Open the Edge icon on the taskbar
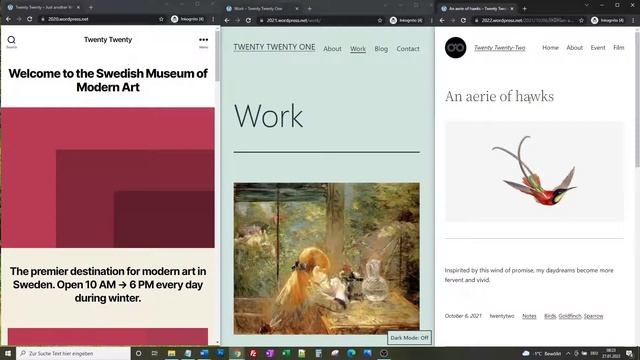 (x=351, y=353)
